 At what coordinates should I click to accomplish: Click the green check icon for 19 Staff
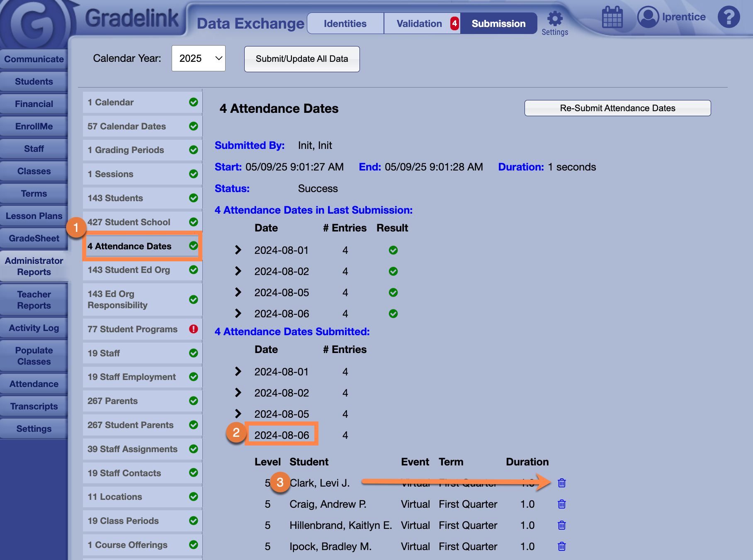193,353
